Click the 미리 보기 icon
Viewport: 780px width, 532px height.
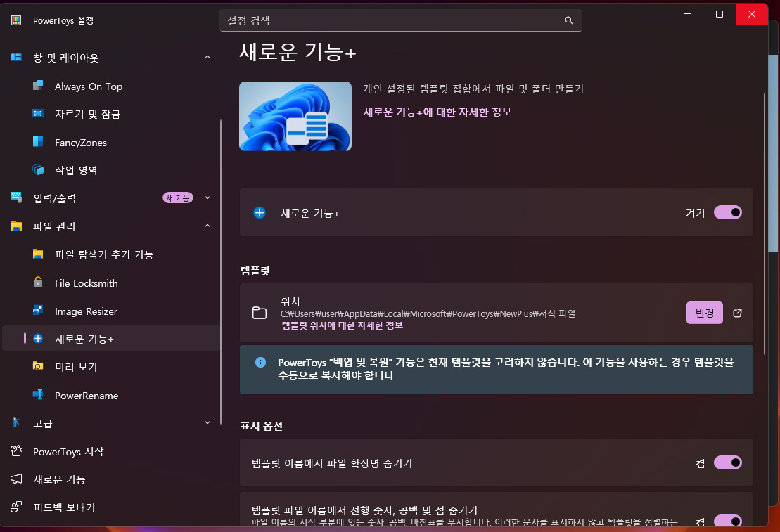pos(38,366)
